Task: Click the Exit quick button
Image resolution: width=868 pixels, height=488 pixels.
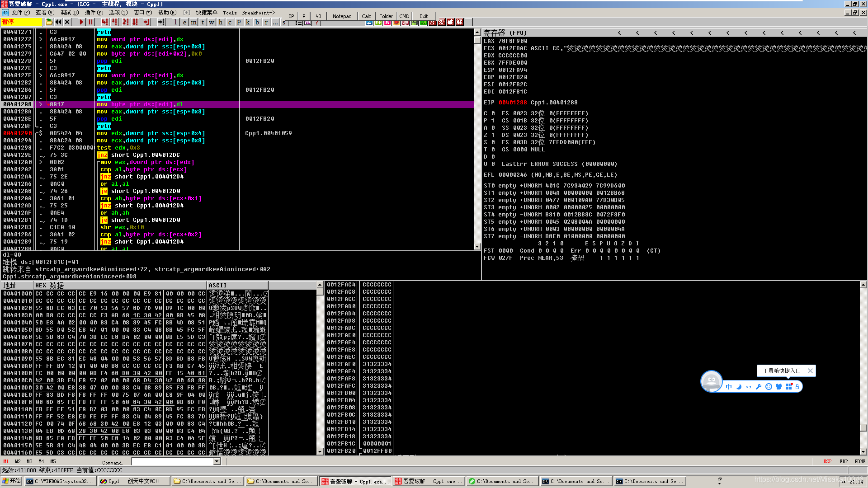Action: (423, 16)
